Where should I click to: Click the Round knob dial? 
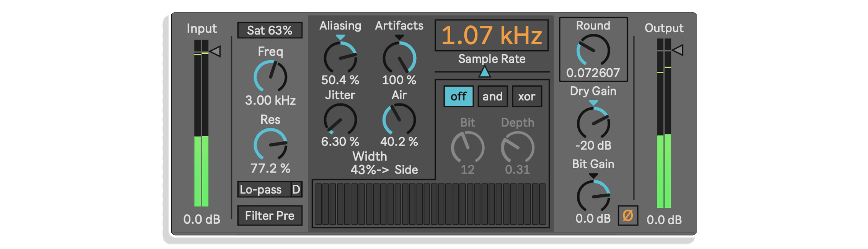click(593, 51)
